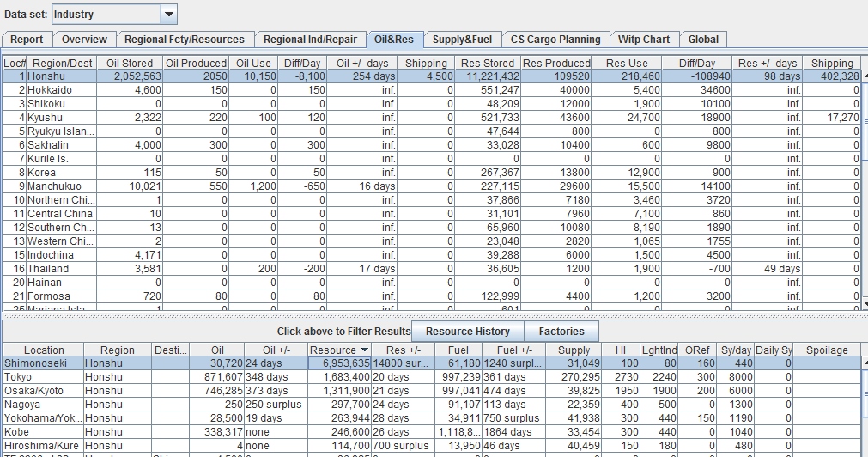
Task: Click the lower table scroll up arrow
Action: click(865, 363)
